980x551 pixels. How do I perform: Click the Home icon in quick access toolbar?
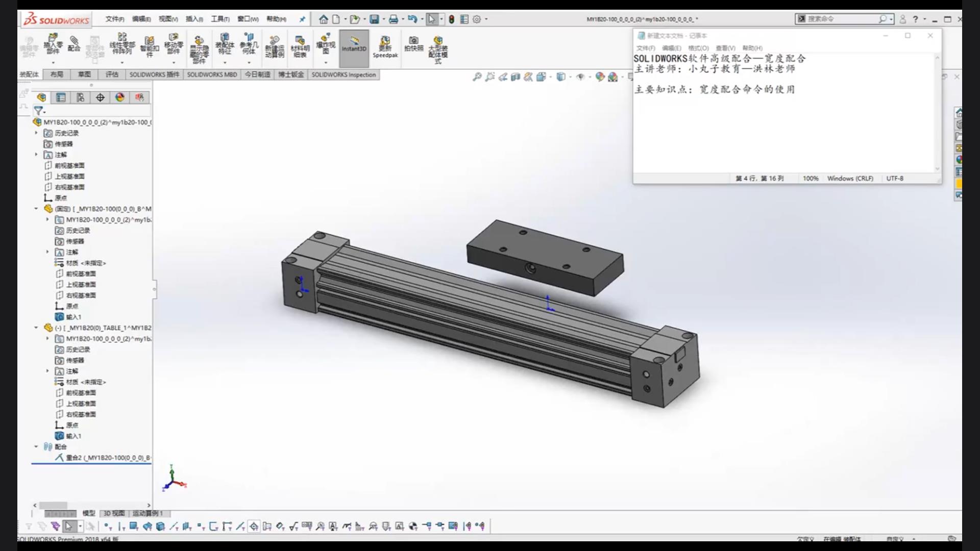point(323,19)
